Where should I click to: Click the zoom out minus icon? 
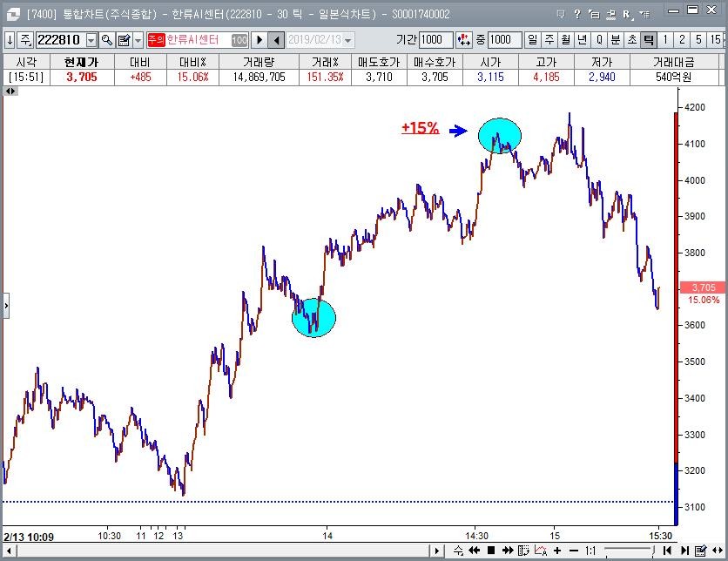click(x=574, y=551)
